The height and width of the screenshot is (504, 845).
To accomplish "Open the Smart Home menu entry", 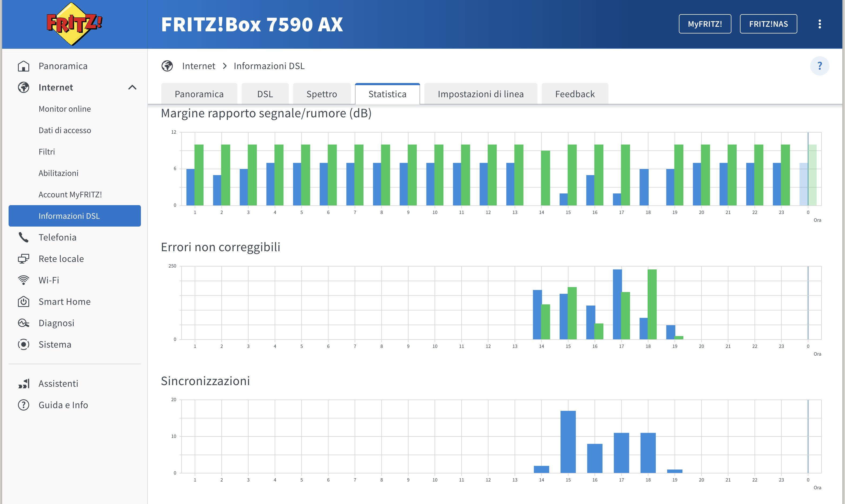I will point(75,302).
